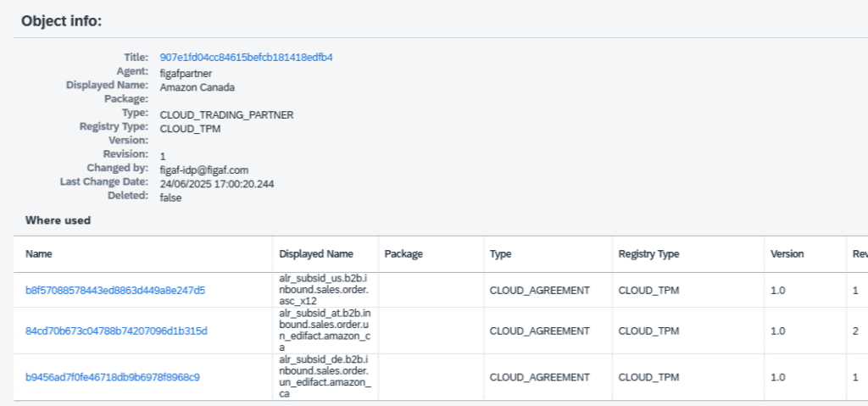Click revision 2 in the 84cd70b6 row

pos(856,331)
